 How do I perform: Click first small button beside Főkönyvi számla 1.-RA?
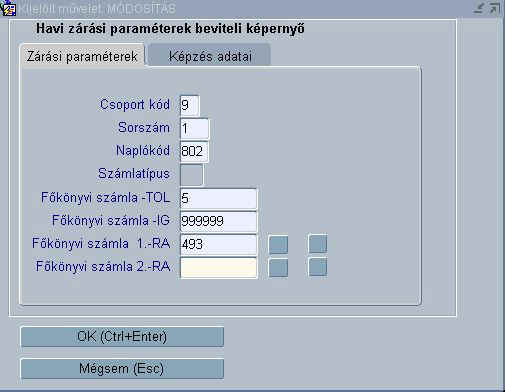coord(278,244)
